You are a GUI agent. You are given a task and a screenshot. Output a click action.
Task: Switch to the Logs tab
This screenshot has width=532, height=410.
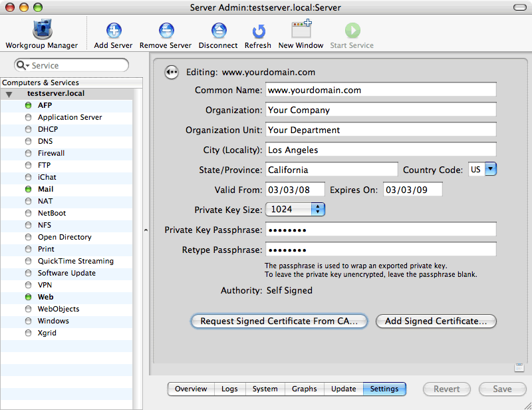pyautogui.click(x=229, y=389)
